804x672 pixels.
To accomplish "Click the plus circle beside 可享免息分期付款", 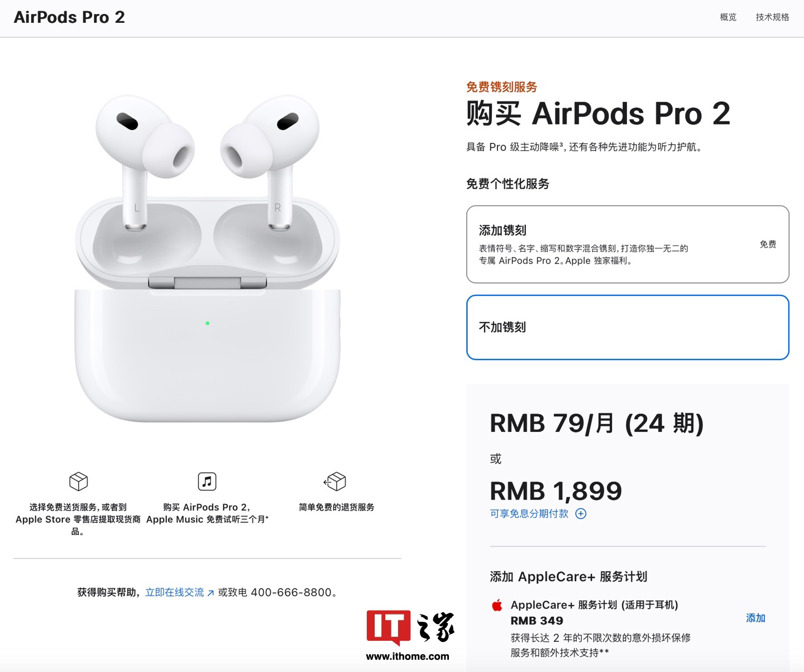I will tap(581, 513).
